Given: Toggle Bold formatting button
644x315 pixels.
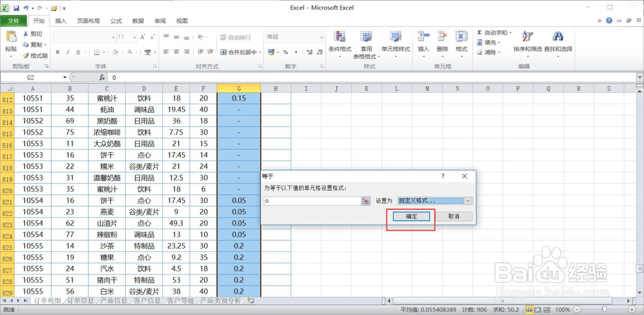Looking at the screenshot, I should pos(58,52).
